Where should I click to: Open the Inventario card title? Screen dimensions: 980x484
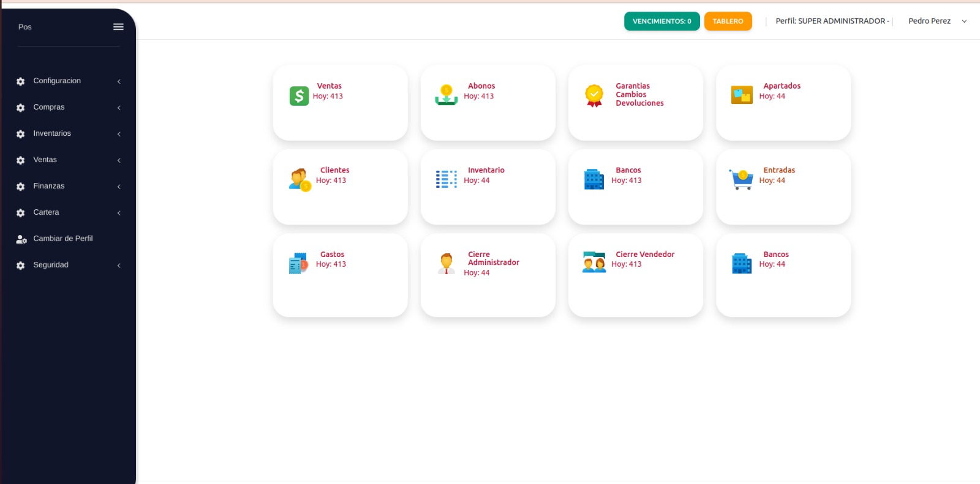[486, 171]
